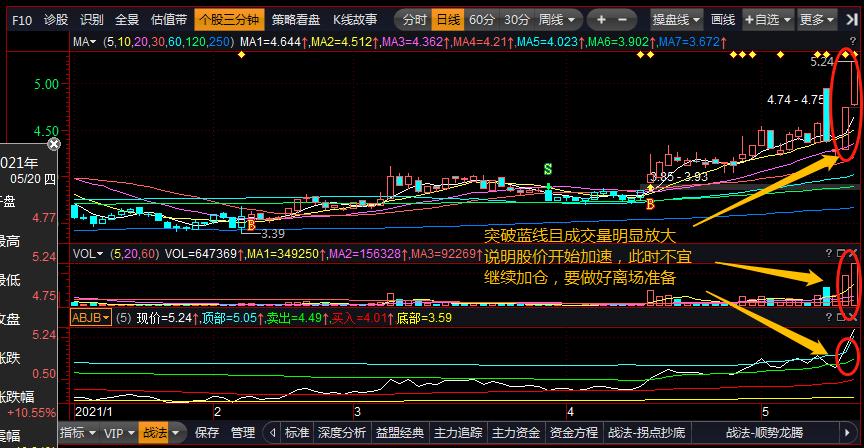Click the help icon on VOL panel
The image size is (864, 448).
point(829,253)
